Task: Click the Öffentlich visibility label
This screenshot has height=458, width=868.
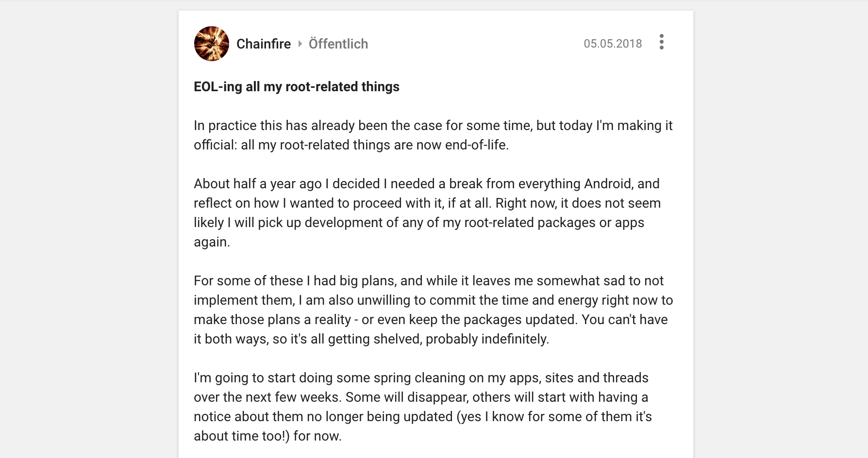Action: tap(338, 44)
